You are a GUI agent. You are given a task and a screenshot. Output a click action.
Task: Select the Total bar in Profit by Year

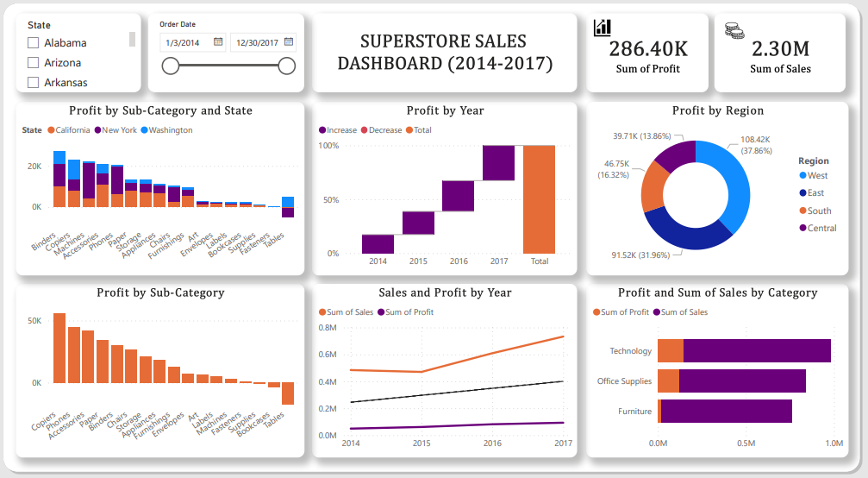(540, 199)
